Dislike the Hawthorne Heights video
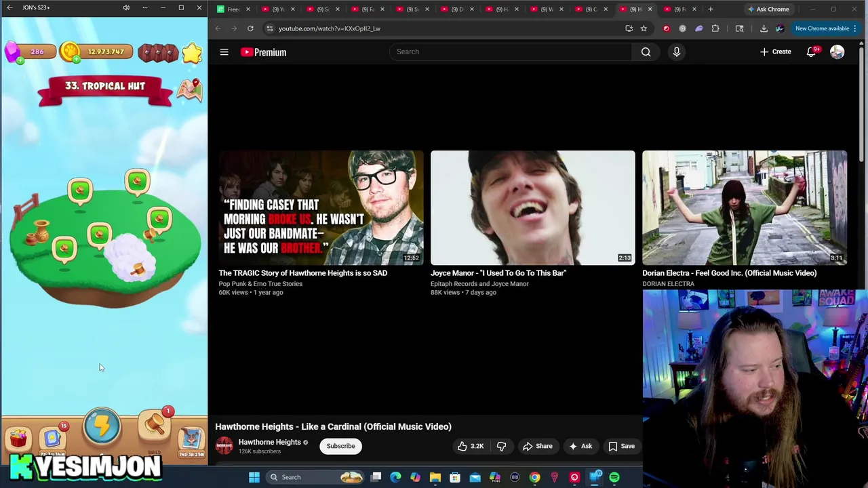 pyautogui.click(x=501, y=446)
